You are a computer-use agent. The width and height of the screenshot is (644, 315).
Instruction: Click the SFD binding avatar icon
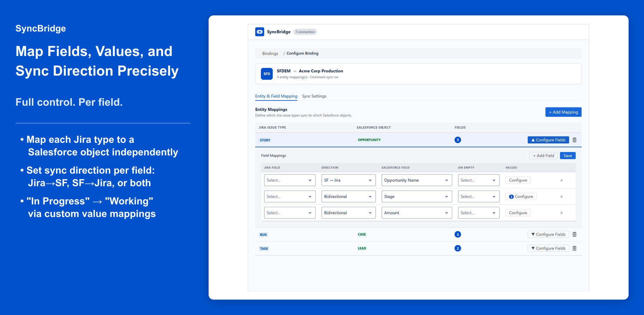267,74
